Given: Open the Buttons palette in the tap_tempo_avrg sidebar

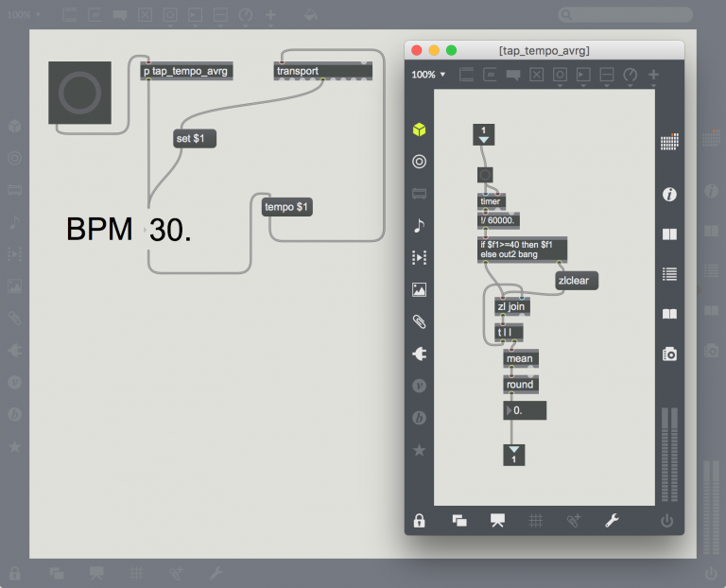Looking at the screenshot, I should 419,162.
